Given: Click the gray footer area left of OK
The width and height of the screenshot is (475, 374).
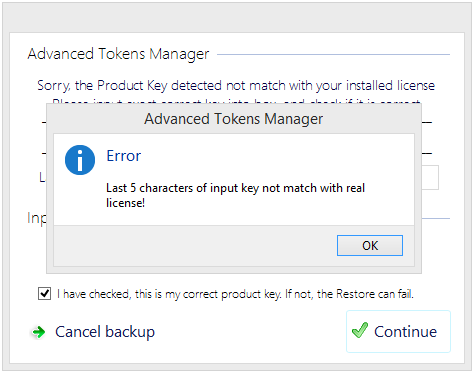Looking at the screenshot, I should point(195,246).
